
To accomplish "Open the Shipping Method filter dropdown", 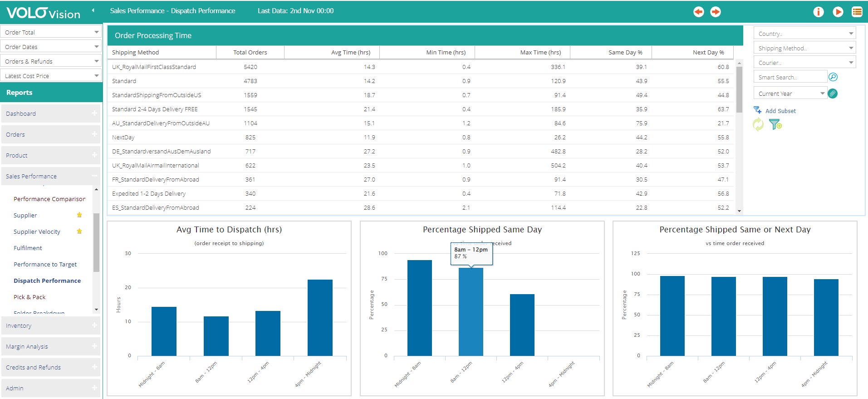I will pos(804,48).
